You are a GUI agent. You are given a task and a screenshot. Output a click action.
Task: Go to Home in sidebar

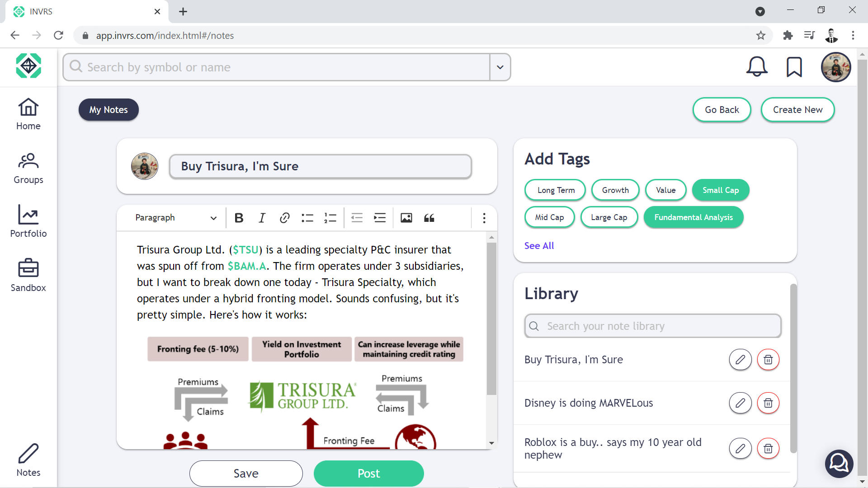click(28, 114)
